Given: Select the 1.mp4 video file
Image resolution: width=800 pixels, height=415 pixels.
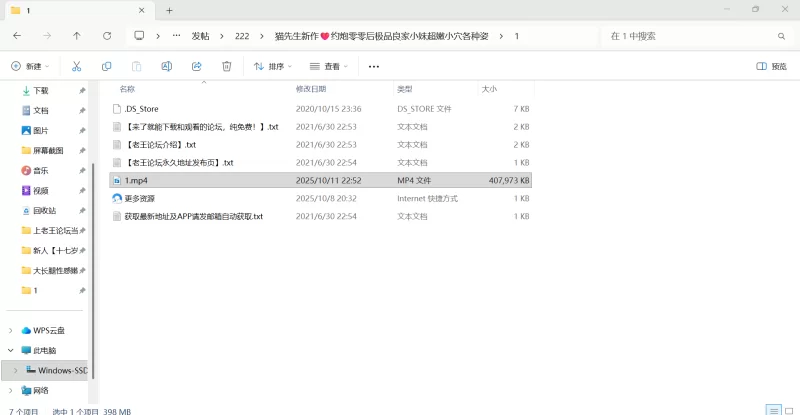Looking at the screenshot, I should click(136, 180).
